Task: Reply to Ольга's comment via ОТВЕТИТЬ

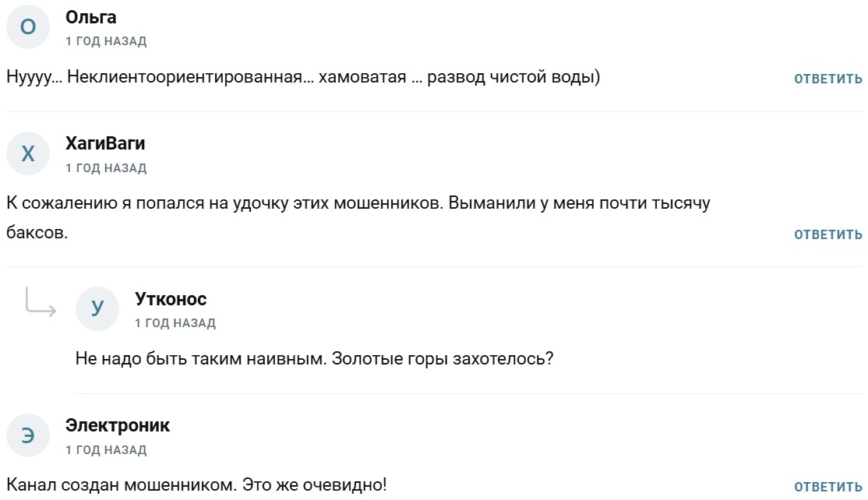Action: tap(827, 79)
